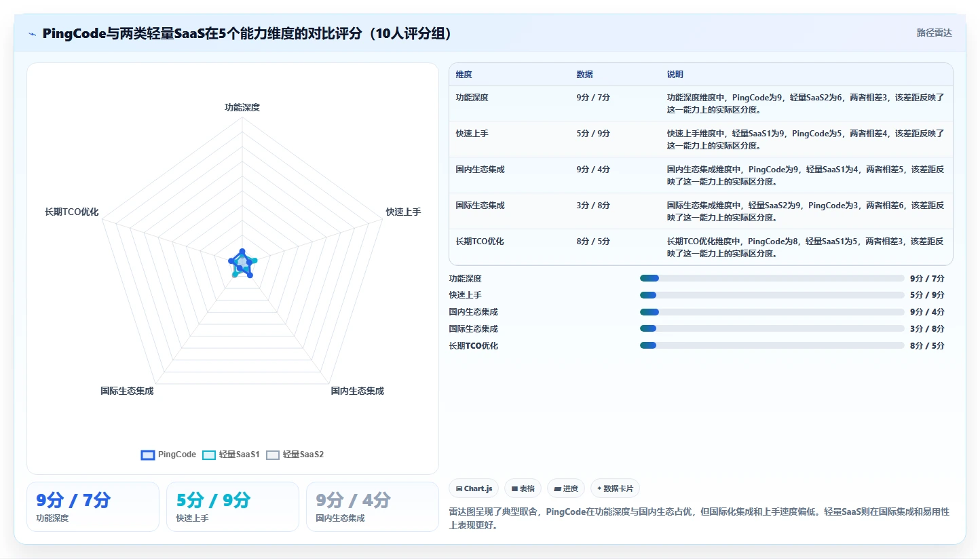This screenshot has height=559, width=980.
Task: Toggle 轻量SaaS2 legend swatch
Action: click(x=273, y=455)
